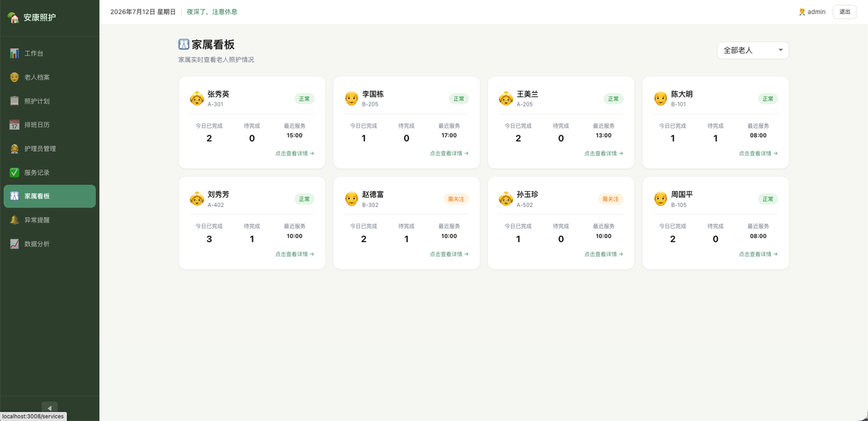View details link on 张秀英's card
This screenshot has height=421, width=868.
point(294,153)
